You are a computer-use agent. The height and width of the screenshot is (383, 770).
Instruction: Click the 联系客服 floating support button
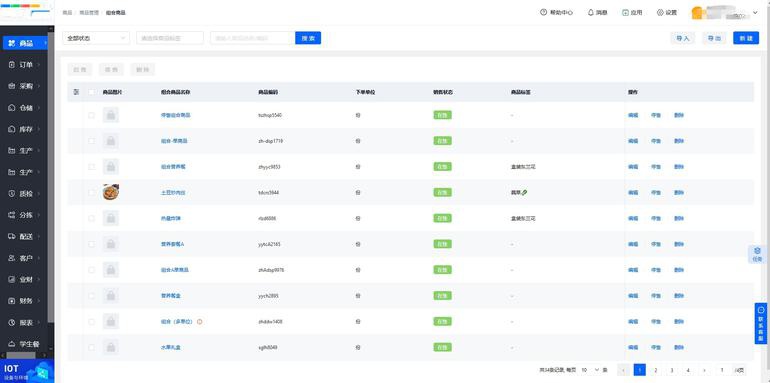tap(761, 323)
